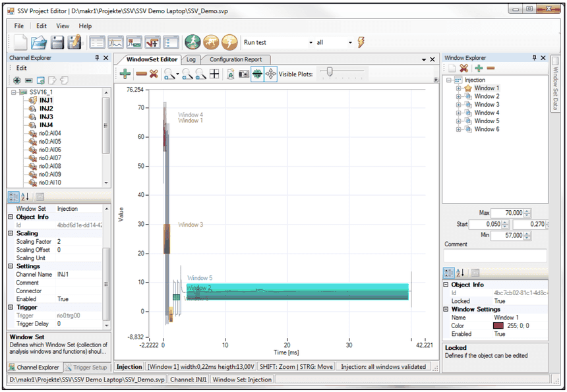The image size is (567, 392).
Task: Click the Save As floppy-with-pencil icon
Action: (x=75, y=42)
